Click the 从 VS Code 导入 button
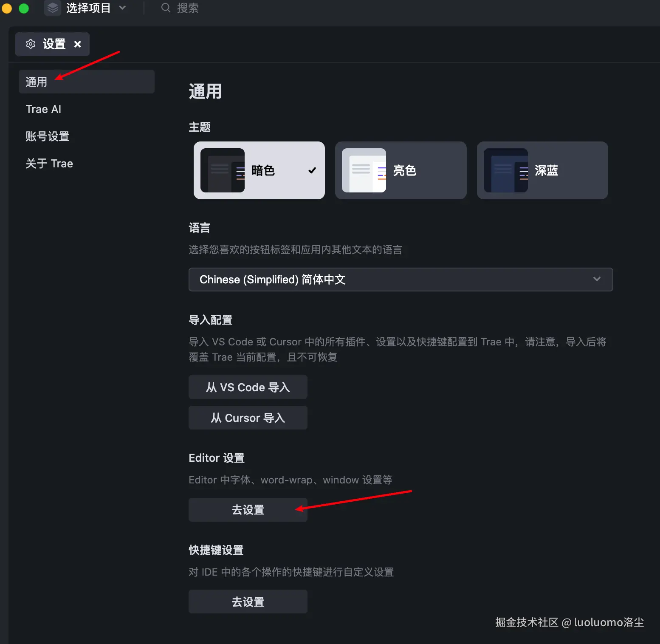Screen dimensions: 660x644 point(248,387)
